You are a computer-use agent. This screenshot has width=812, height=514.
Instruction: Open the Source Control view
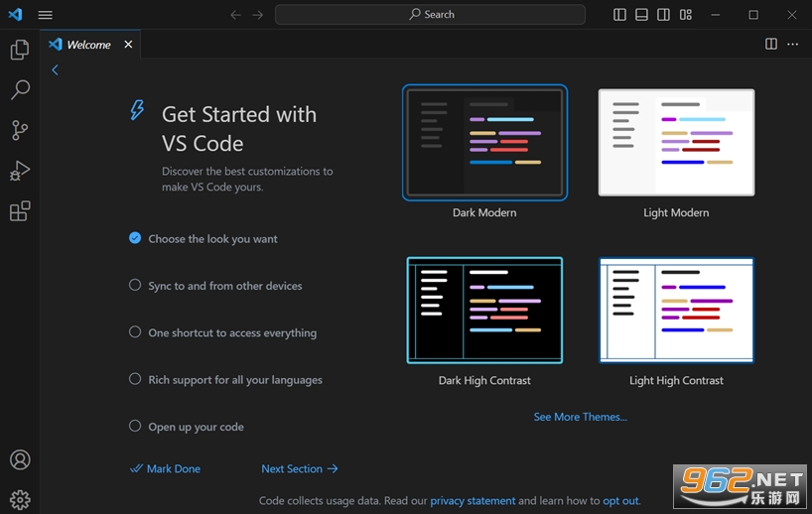coord(20,130)
